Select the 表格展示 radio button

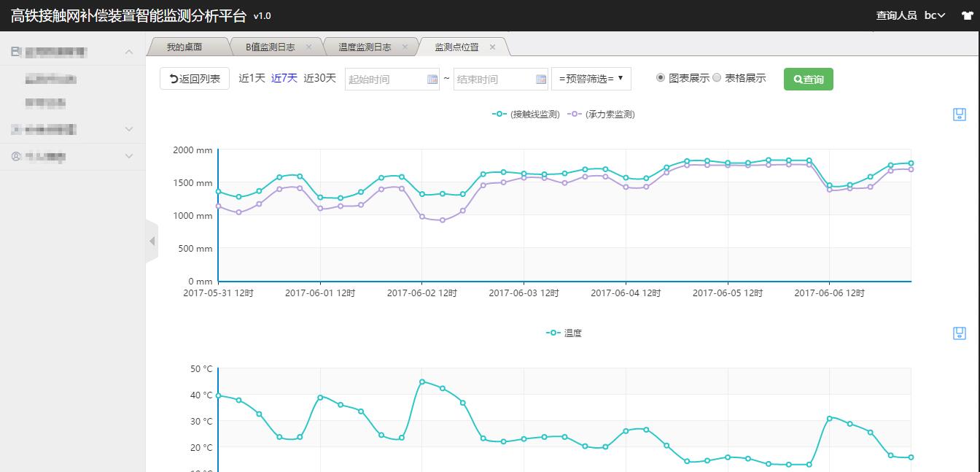tap(717, 77)
